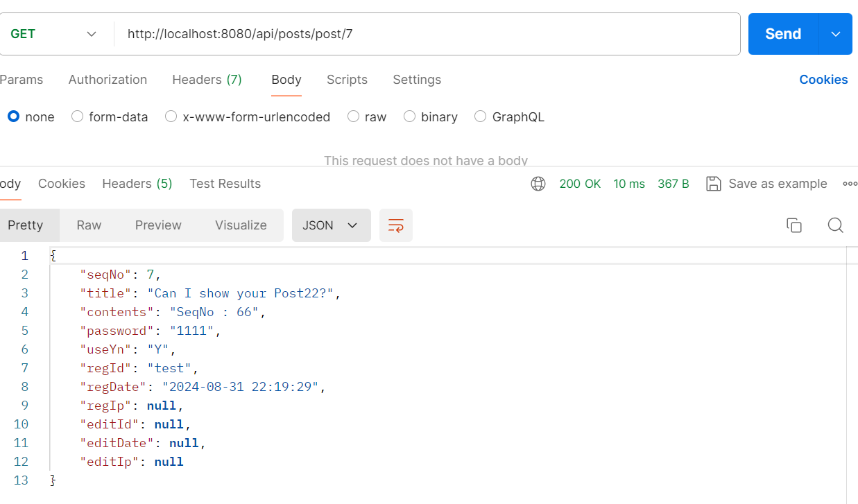Open the JSON format dropdown
Viewport: 858px width, 504px height.
pos(331,225)
